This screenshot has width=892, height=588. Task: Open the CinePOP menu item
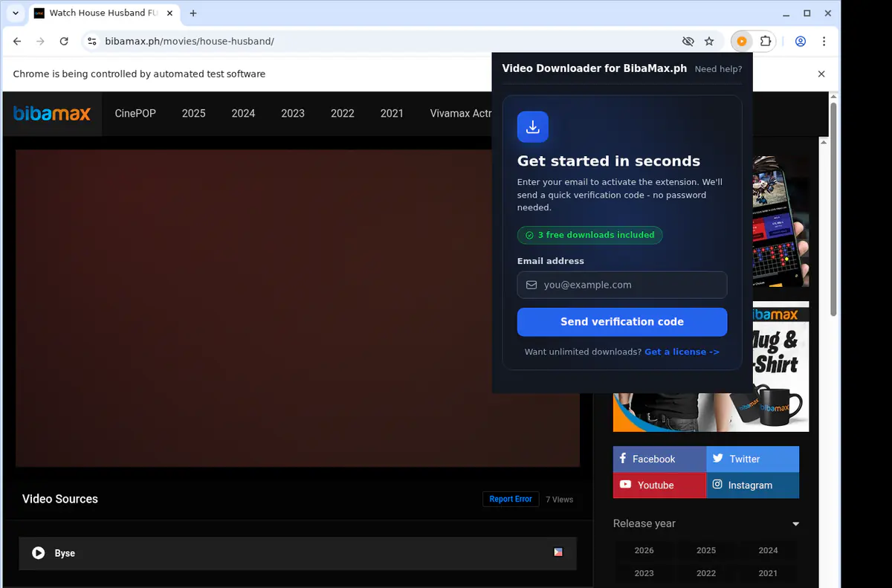pos(135,114)
